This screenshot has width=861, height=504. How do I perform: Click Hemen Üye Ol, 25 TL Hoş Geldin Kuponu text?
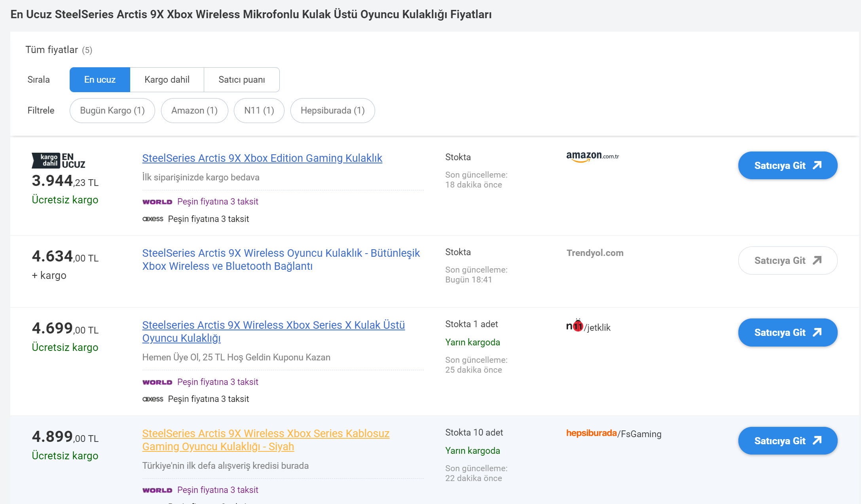coord(236,357)
